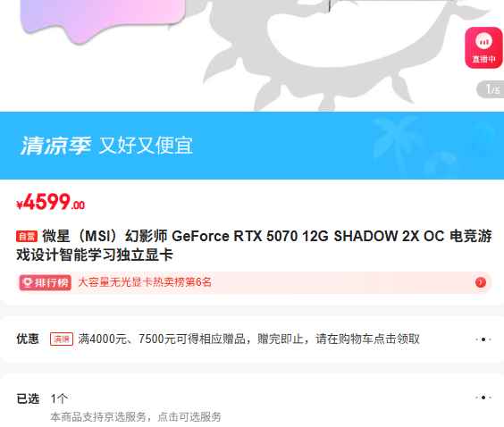This screenshot has width=504, height=427.
Task: Tap the 已选 label
Action: click(28, 398)
